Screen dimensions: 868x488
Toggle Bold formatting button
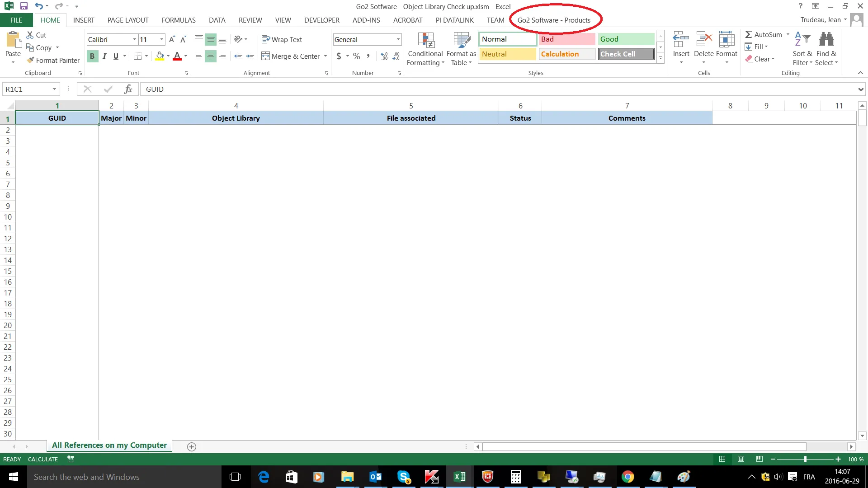click(x=92, y=56)
